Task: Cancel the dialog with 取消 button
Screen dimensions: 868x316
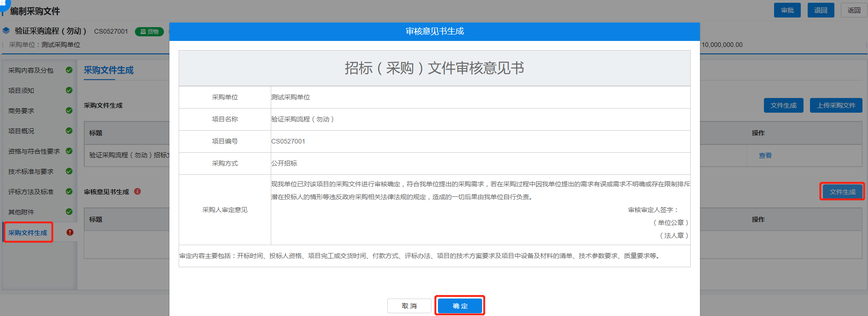Action: 409,306
